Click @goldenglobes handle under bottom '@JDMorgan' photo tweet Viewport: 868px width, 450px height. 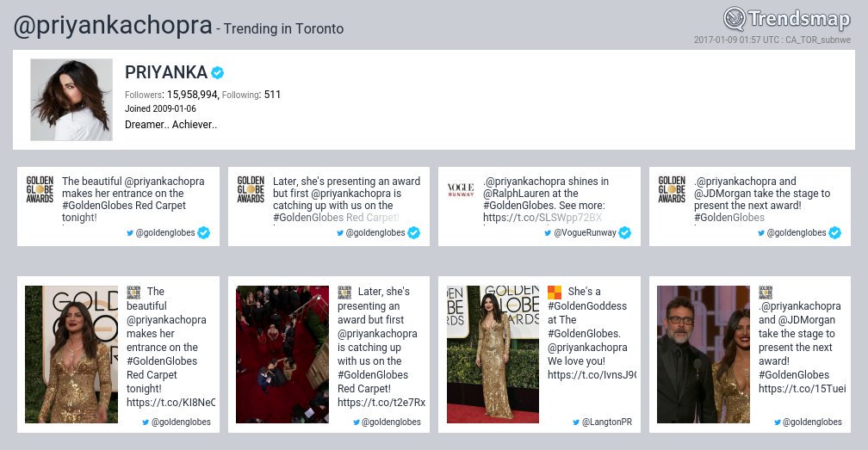[x=812, y=422]
